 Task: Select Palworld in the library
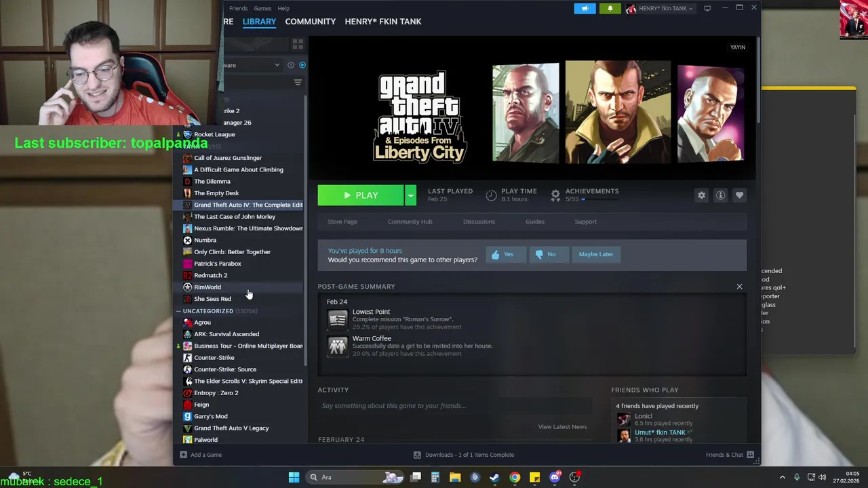point(205,440)
